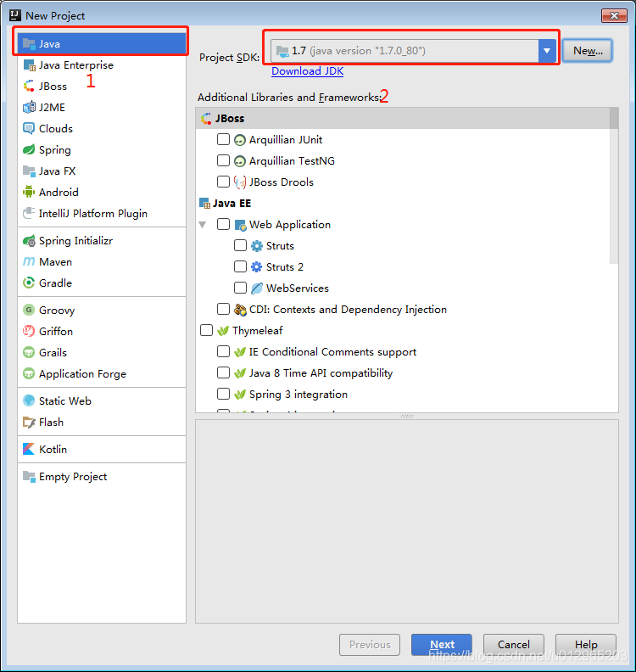Enable the Arquillian TestNG checkbox
Screen dimensions: 636x672
(223, 160)
